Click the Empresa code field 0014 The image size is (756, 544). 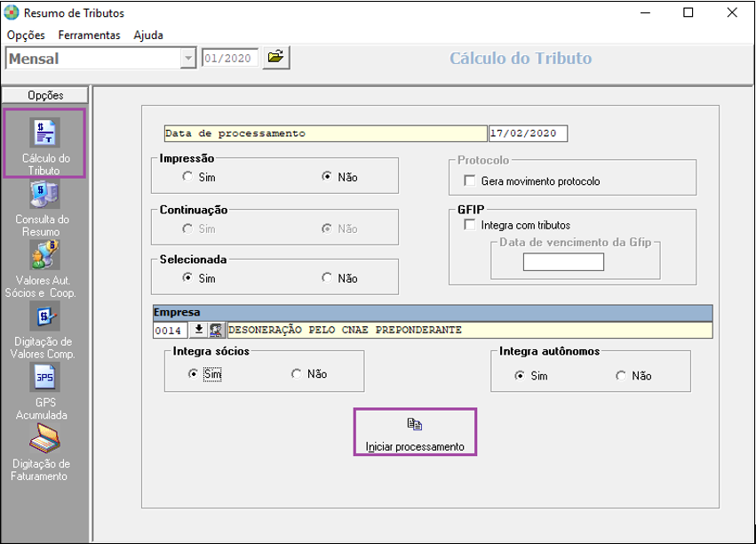click(x=171, y=331)
